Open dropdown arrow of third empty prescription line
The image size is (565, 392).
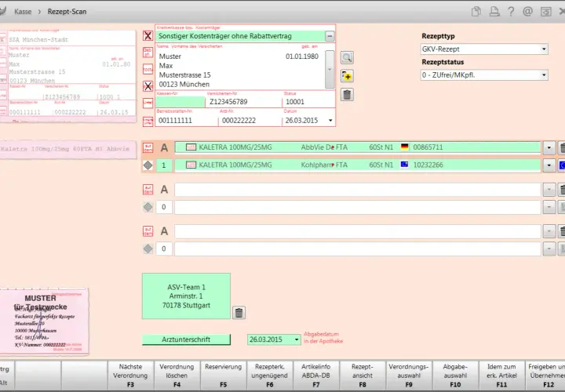click(x=549, y=231)
